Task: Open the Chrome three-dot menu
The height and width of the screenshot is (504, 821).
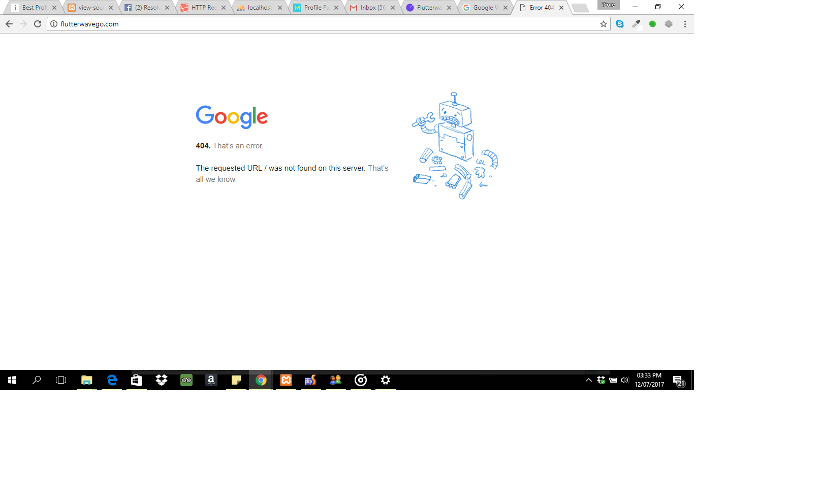Action: tap(685, 24)
